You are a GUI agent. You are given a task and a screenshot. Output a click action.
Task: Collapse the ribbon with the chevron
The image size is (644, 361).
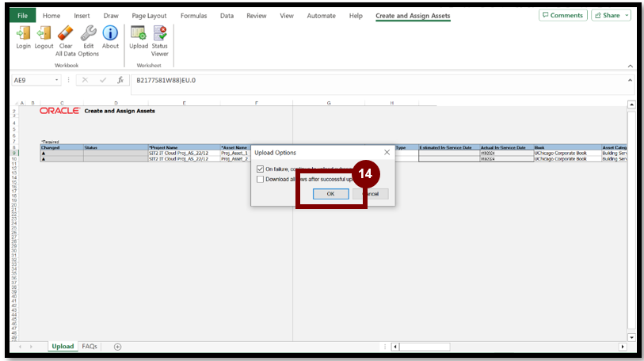point(630,66)
